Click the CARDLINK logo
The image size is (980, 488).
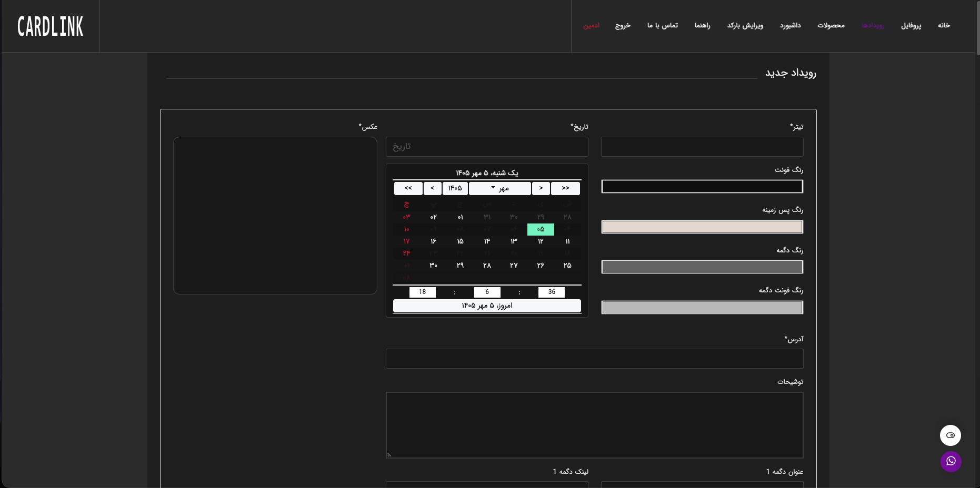(51, 26)
